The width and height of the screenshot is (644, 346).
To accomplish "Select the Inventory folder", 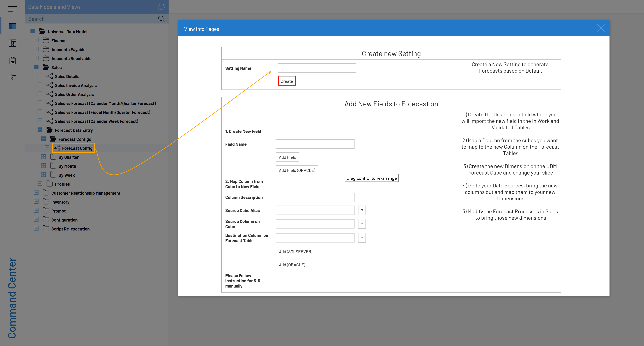I will (60, 202).
